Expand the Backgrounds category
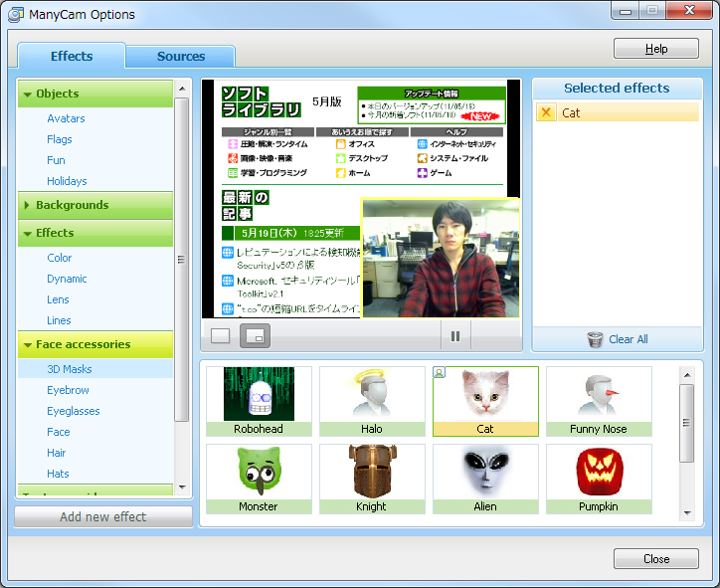Screen dimensions: 720x588 (95, 205)
